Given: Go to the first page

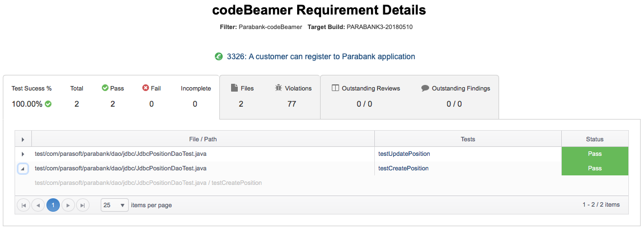Looking at the screenshot, I should point(23,205).
